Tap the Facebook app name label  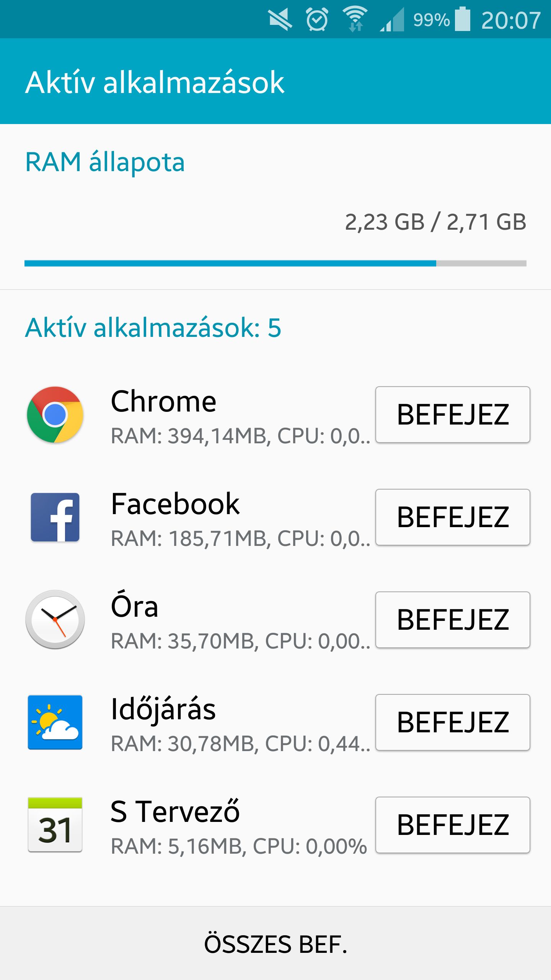pyautogui.click(x=175, y=504)
